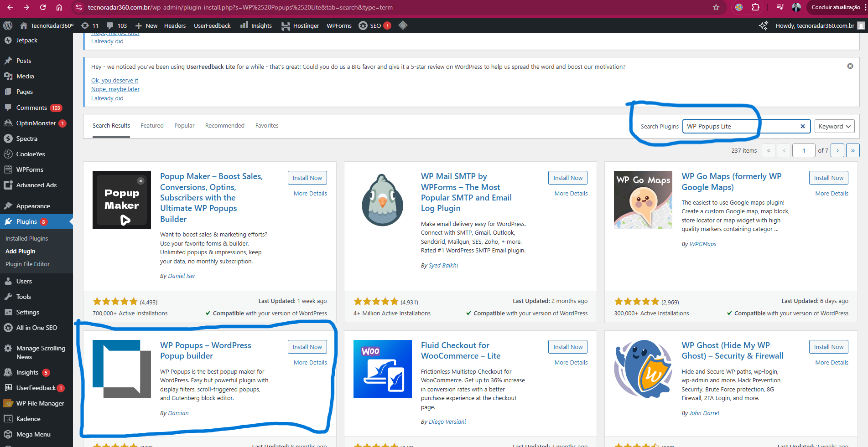Open Installed Plugins in the sidebar

point(26,238)
